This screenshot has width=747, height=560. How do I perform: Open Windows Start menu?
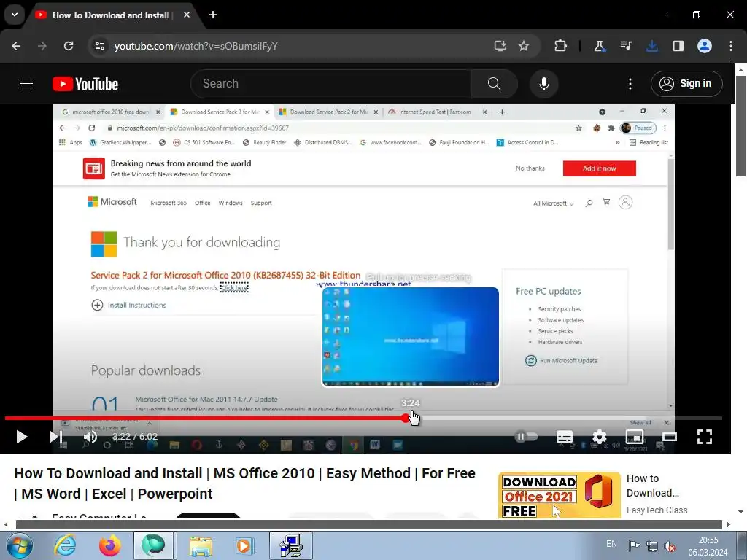(19, 545)
